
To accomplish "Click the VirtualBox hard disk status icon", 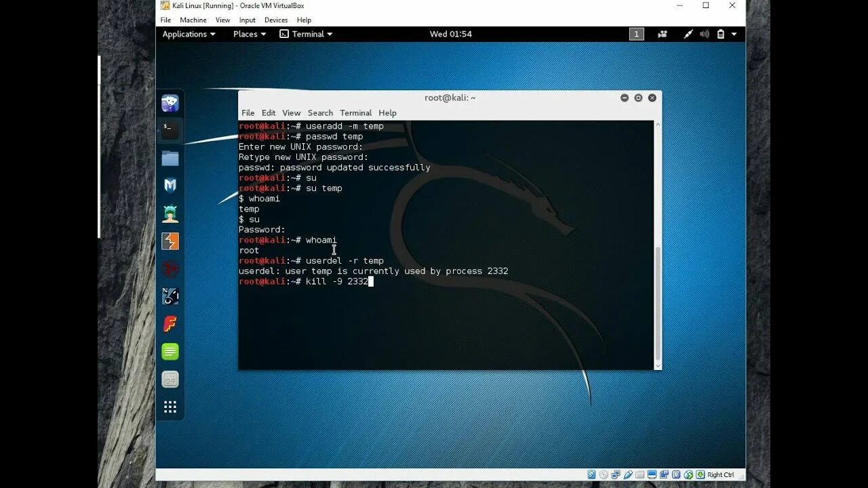I will pos(592,474).
